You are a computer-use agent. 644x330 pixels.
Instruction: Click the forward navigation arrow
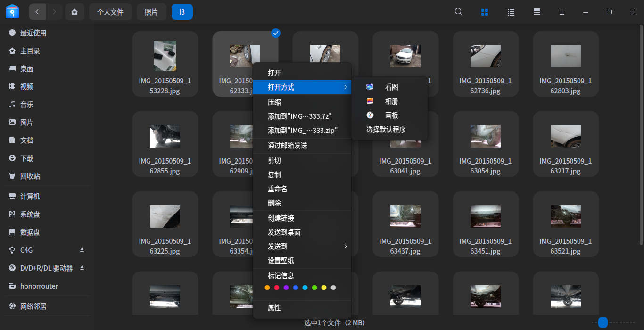pyautogui.click(x=54, y=12)
